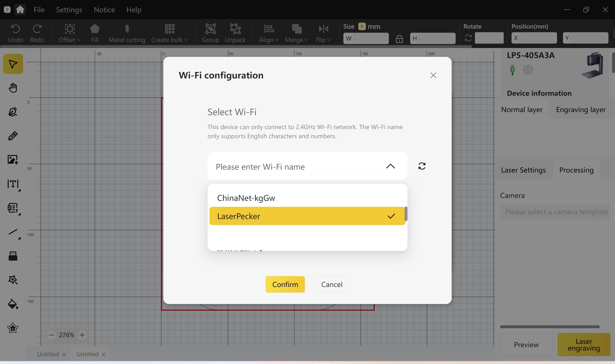Confirm the Wi-Fi selection
The height and width of the screenshot is (364, 615).
click(x=285, y=284)
